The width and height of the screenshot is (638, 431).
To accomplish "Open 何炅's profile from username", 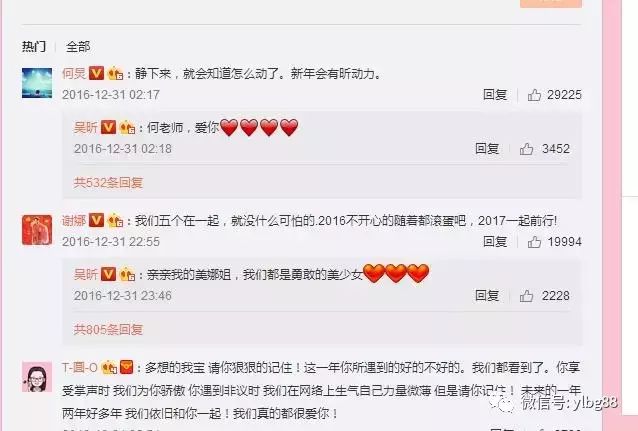I will point(74,73).
